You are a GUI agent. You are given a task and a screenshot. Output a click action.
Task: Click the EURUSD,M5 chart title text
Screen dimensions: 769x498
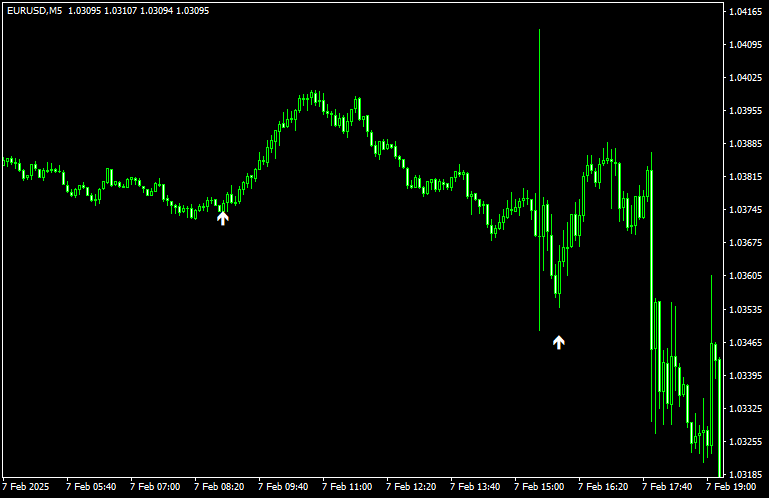pyautogui.click(x=33, y=10)
